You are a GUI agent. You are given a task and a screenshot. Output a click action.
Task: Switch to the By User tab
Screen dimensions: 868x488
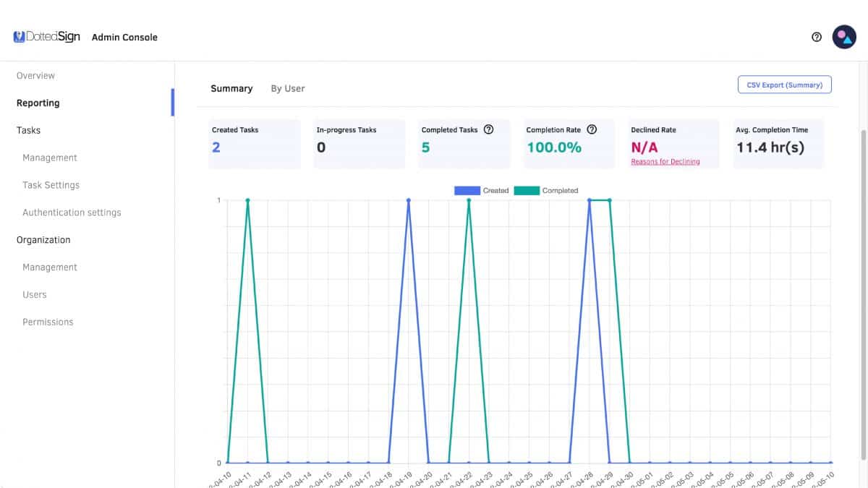tap(288, 89)
